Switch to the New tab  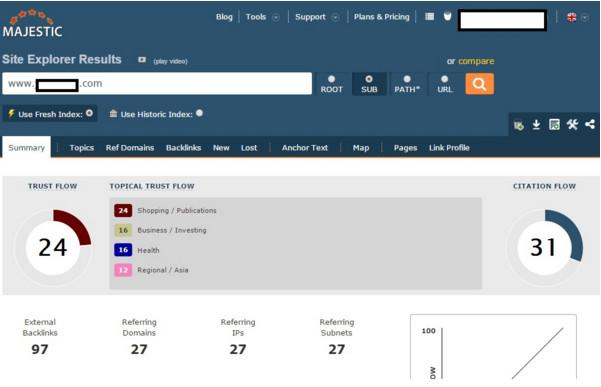(x=221, y=148)
